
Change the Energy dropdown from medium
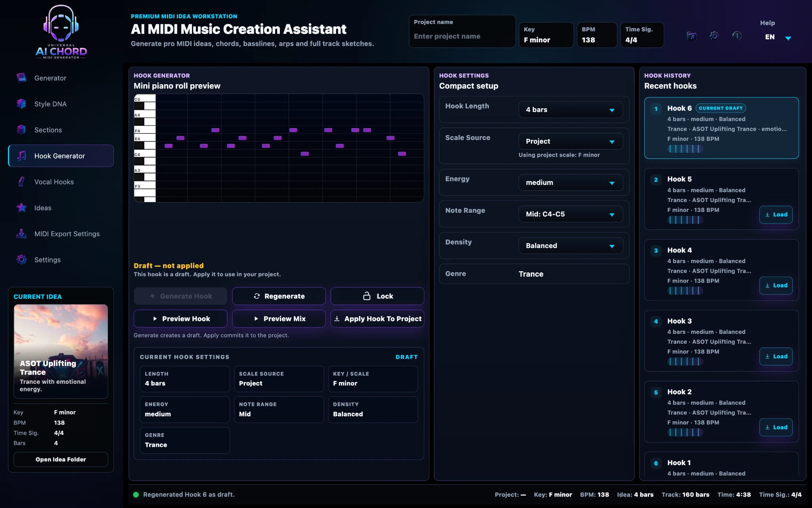[x=571, y=183]
